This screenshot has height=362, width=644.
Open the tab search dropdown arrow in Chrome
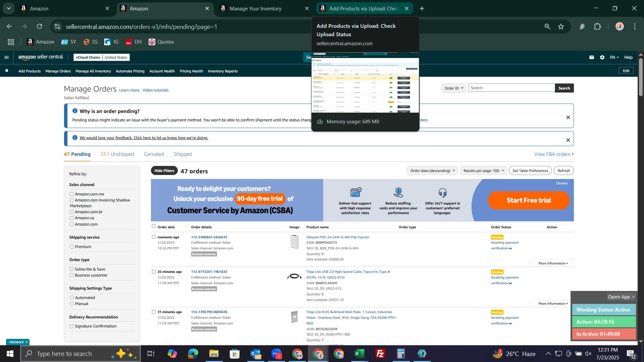pos(9,8)
